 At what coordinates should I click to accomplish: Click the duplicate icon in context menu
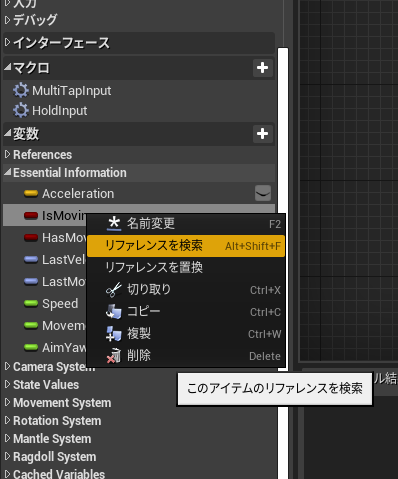click(114, 334)
